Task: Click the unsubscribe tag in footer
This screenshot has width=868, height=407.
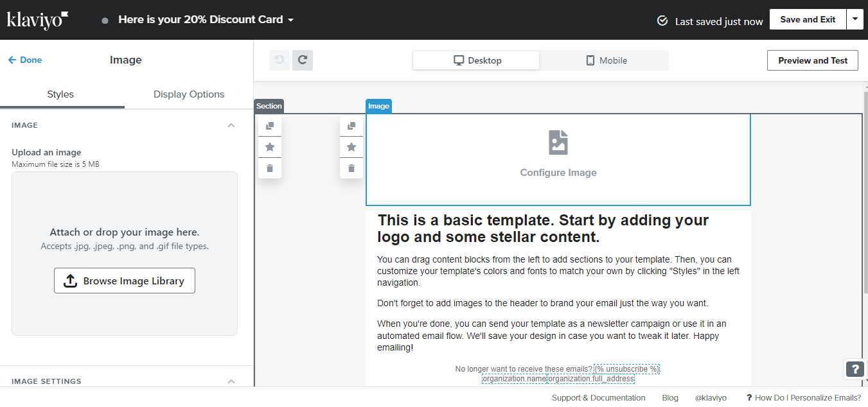Action: (626, 369)
